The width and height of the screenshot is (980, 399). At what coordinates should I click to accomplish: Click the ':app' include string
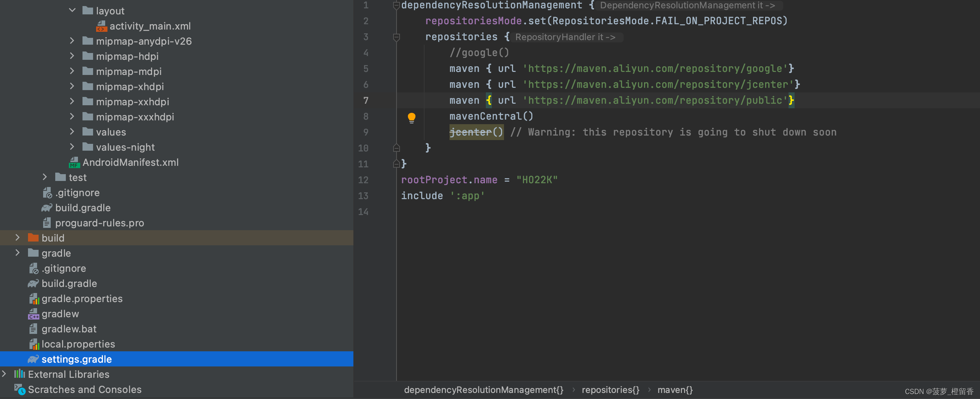pyautogui.click(x=468, y=196)
